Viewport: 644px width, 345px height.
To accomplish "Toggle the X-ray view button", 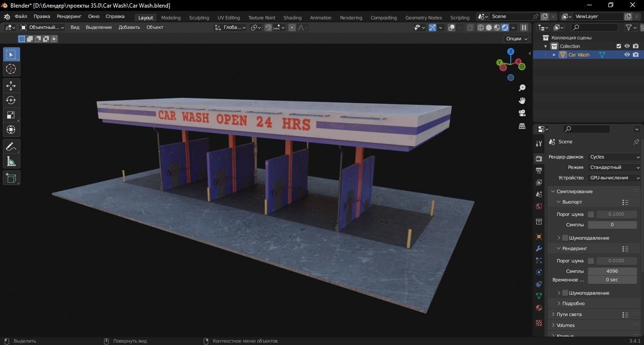I will [470, 28].
